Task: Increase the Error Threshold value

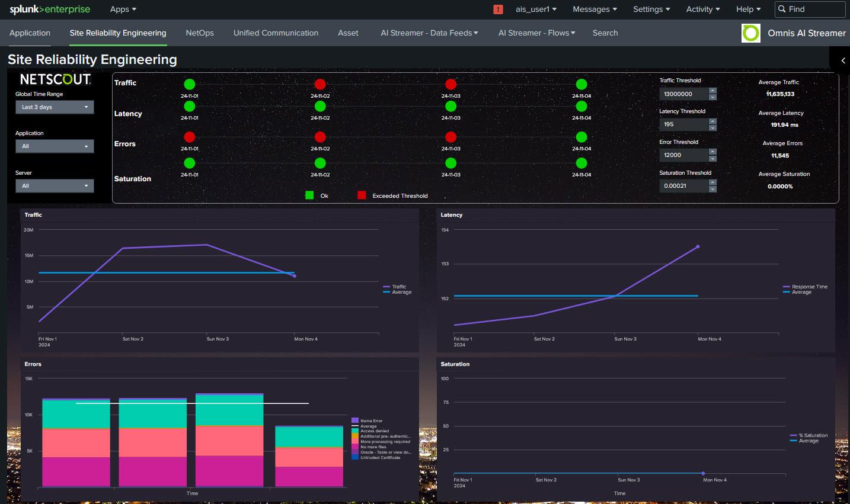Action: pos(712,152)
